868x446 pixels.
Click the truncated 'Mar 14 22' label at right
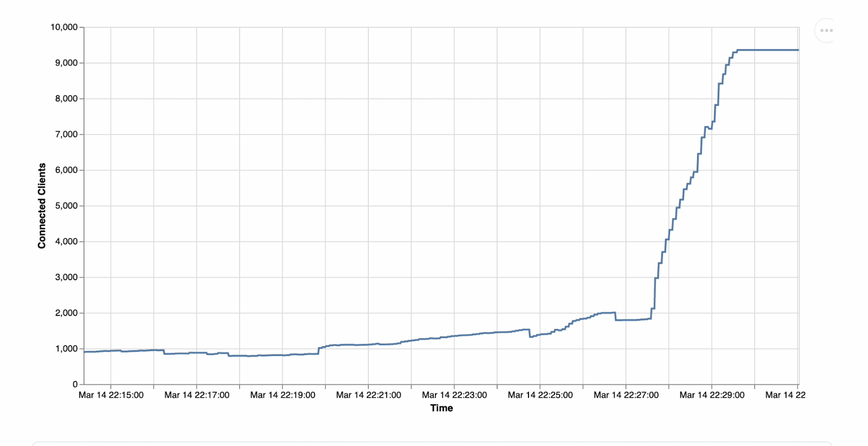click(785, 395)
